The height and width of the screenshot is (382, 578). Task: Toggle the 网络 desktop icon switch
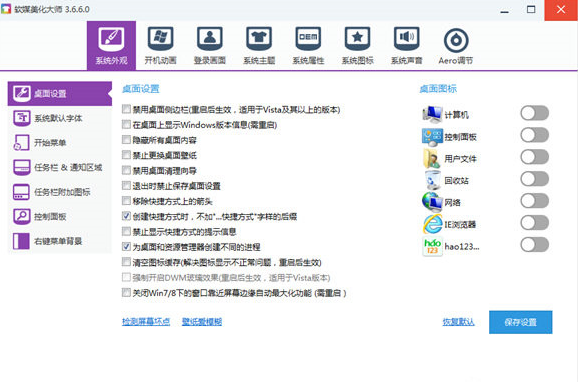(x=535, y=201)
